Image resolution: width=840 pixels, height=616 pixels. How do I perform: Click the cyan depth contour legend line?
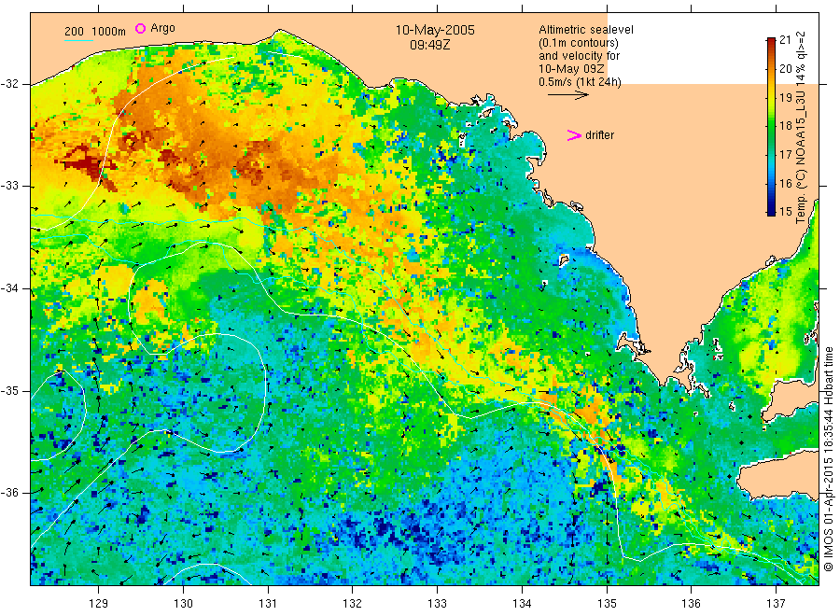coord(78,40)
